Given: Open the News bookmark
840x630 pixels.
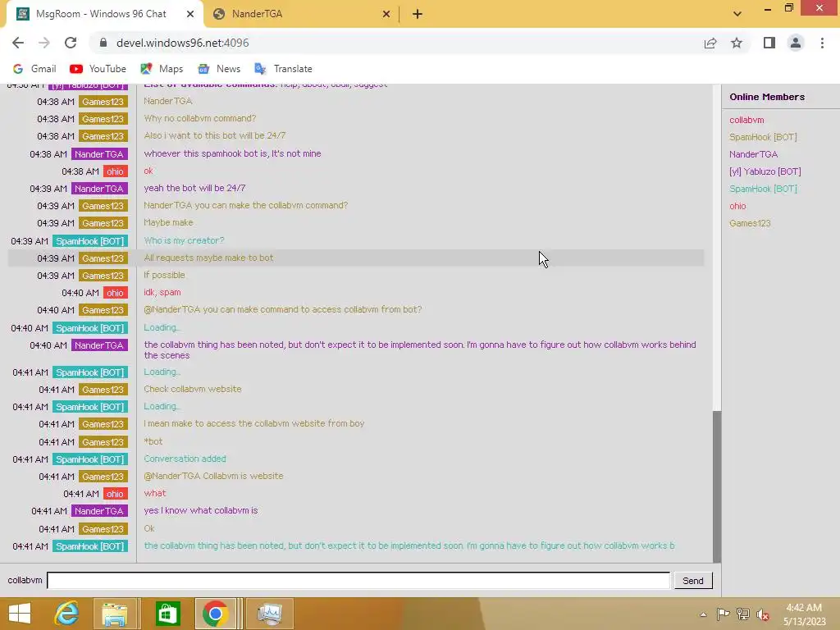Looking at the screenshot, I should point(219,69).
